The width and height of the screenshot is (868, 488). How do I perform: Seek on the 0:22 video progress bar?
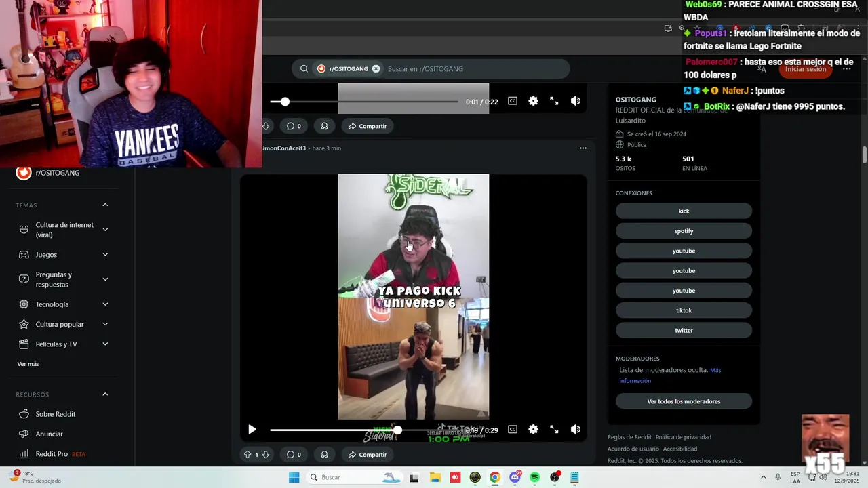click(364, 102)
